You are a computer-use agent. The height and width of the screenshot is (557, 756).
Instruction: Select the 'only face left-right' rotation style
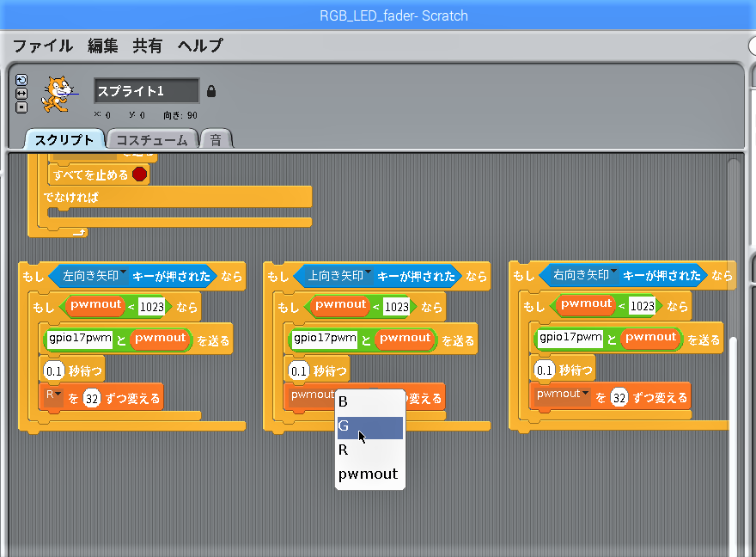click(21, 94)
